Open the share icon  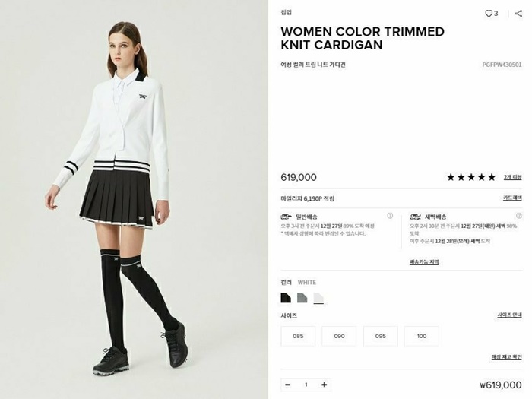tap(518, 14)
